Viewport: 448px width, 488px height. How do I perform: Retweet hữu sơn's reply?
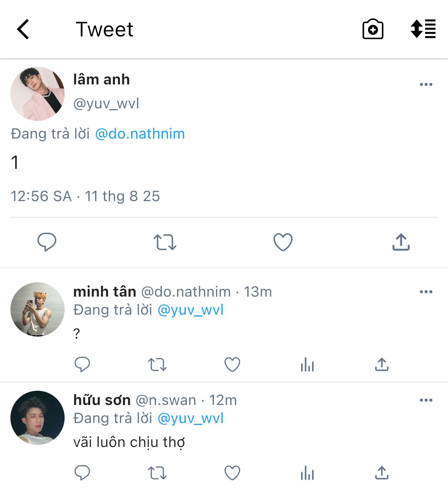tap(157, 473)
